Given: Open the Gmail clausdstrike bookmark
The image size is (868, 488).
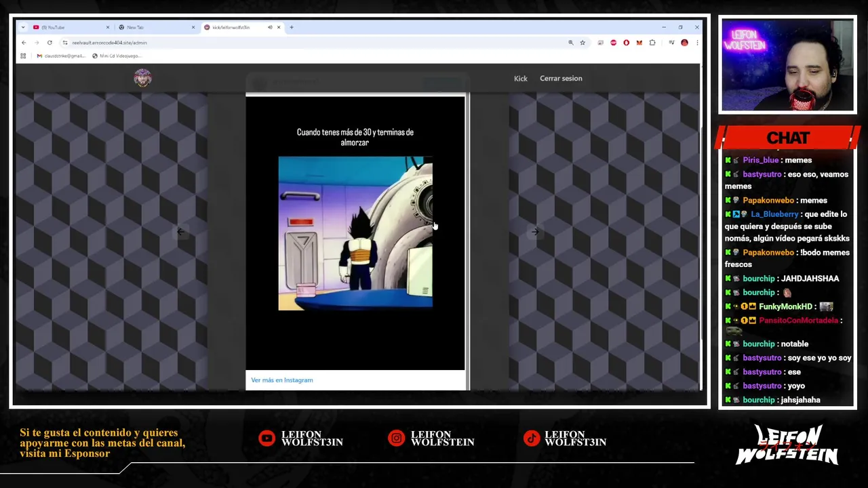Looking at the screenshot, I should point(61,56).
